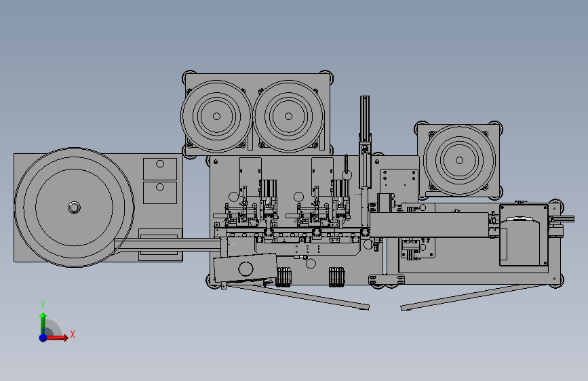The width and height of the screenshot is (588, 381).
Task: Select the left angled bar below machine
Action: click(x=298, y=297)
